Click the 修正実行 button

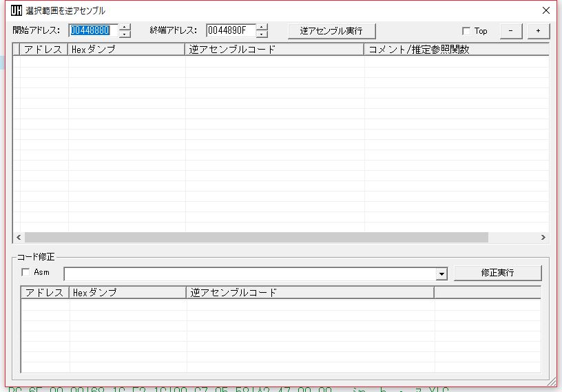coord(497,273)
